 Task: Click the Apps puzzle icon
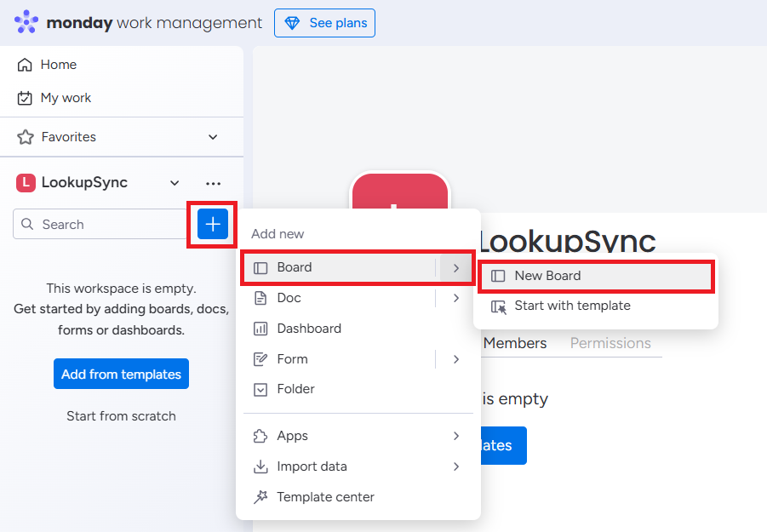tap(260, 436)
